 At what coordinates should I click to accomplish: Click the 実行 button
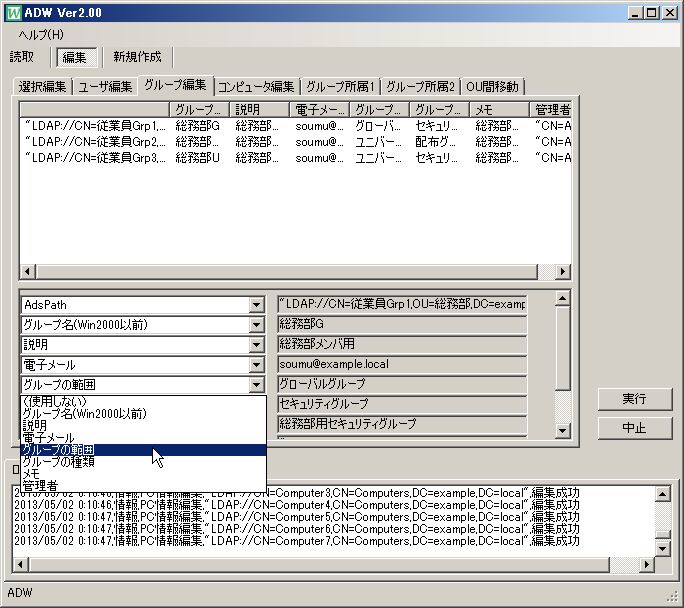[x=634, y=399]
